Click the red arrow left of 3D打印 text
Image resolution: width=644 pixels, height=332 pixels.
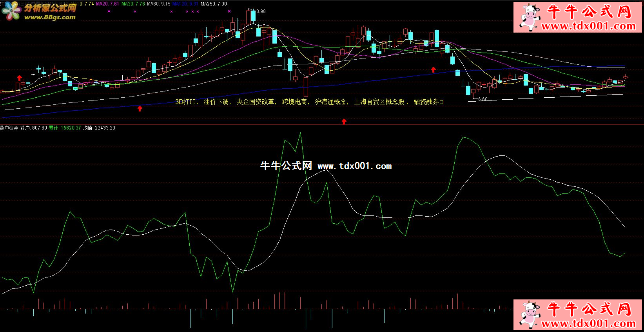140,108
